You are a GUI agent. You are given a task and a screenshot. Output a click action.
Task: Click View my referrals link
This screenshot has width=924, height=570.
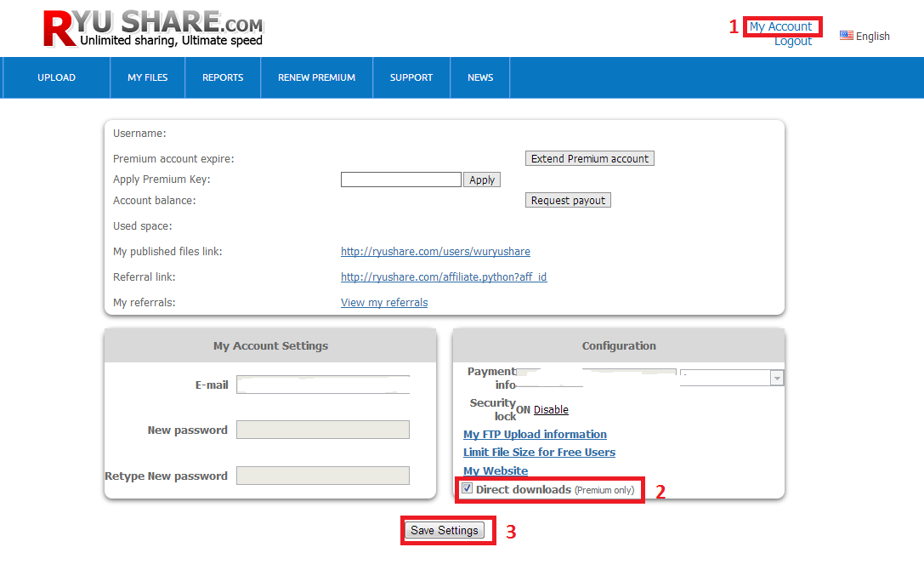pyautogui.click(x=384, y=302)
